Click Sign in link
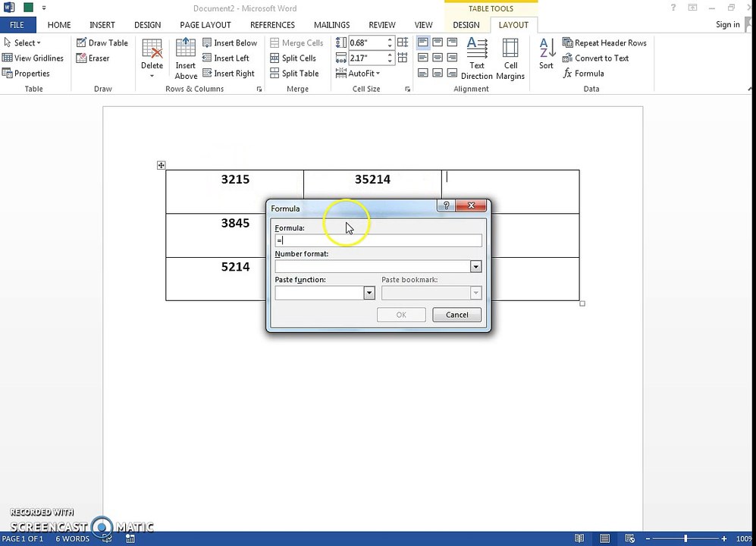756x546 pixels. tap(727, 24)
